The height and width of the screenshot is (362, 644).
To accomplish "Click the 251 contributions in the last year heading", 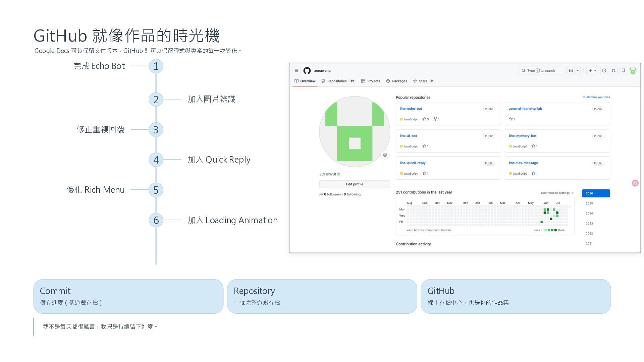I will pos(424,192).
